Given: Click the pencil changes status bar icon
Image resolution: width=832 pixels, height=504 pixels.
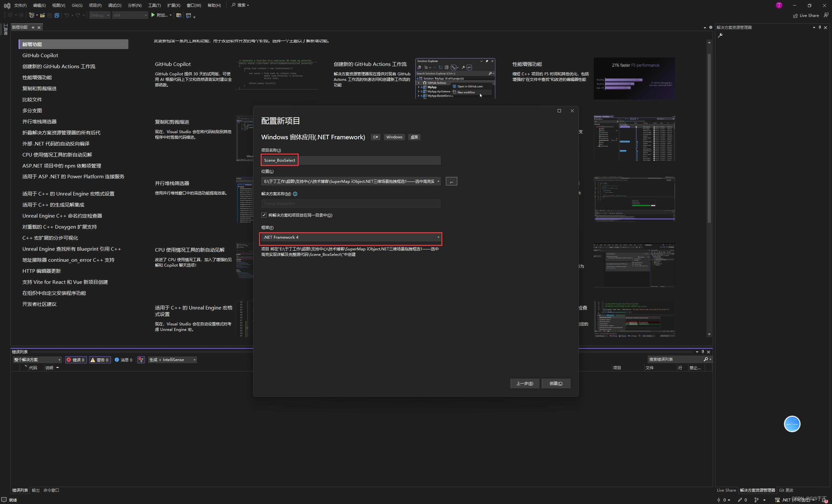Looking at the screenshot, I should coord(739,499).
